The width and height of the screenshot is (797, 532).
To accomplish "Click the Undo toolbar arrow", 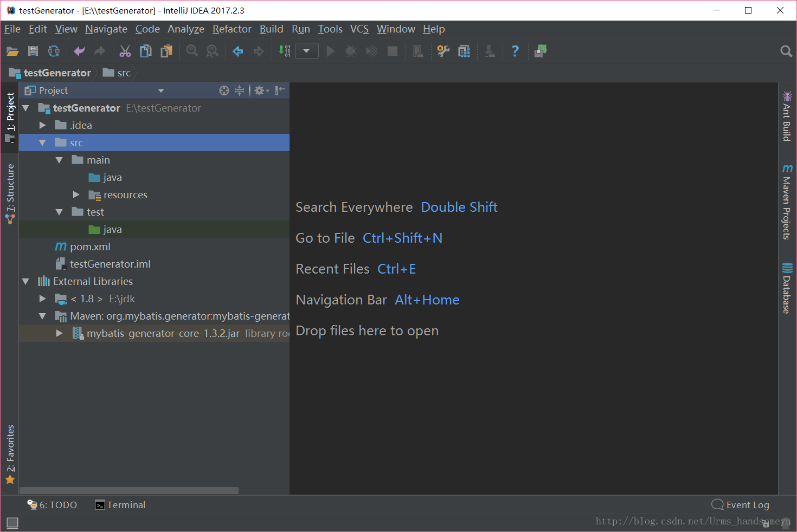I will (79, 51).
